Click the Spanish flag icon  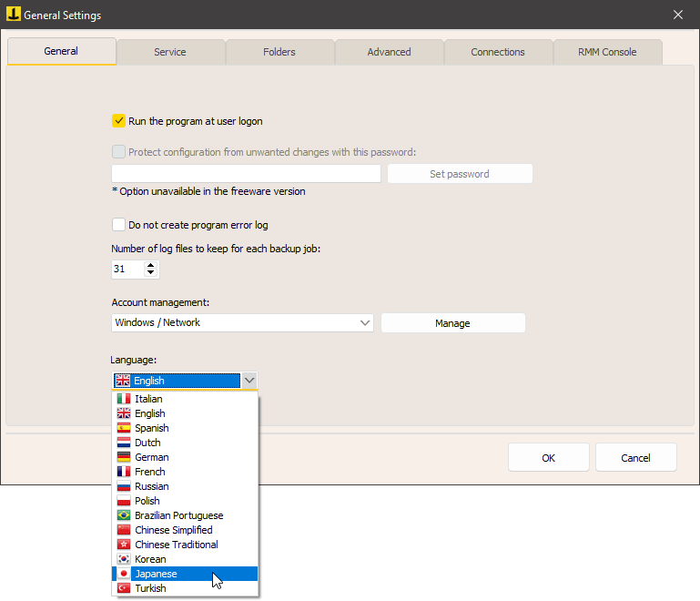[x=124, y=428]
